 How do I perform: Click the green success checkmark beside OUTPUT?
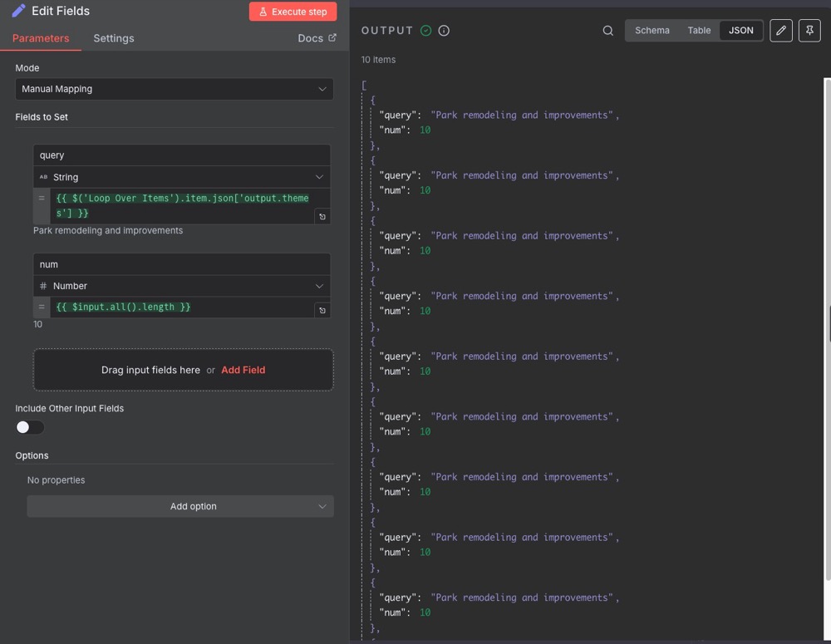[426, 31]
